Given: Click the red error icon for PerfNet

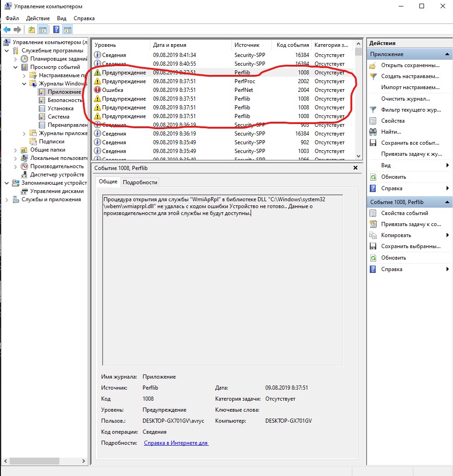Looking at the screenshot, I should (x=97, y=90).
